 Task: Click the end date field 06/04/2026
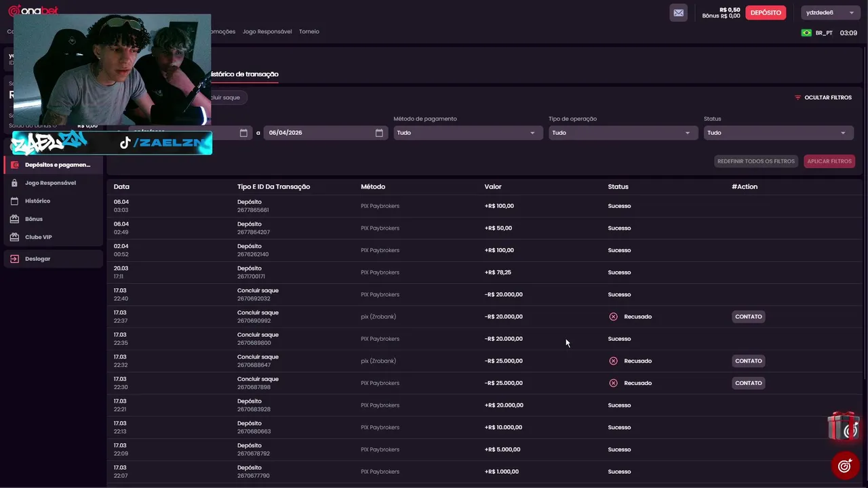tap(324, 133)
